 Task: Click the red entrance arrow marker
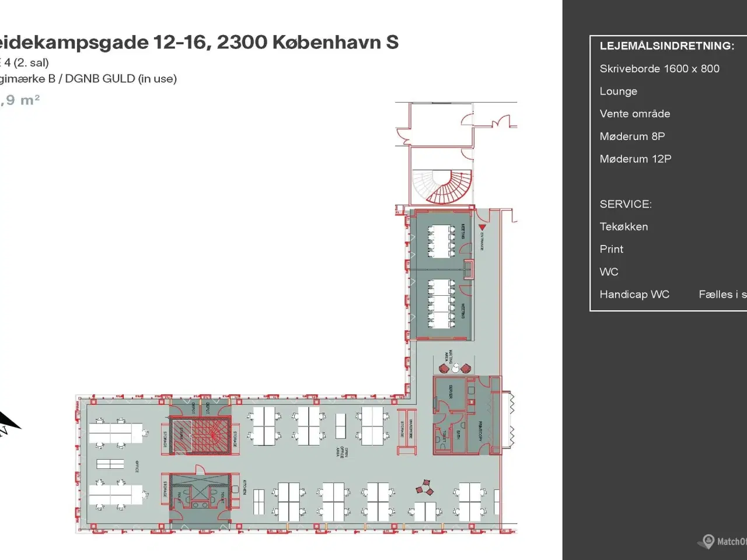point(482,227)
